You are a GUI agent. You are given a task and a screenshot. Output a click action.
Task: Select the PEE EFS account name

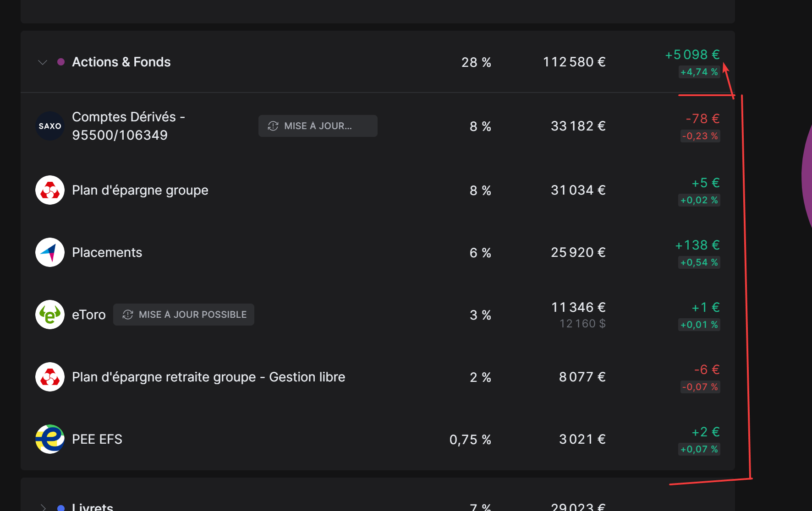tap(97, 439)
